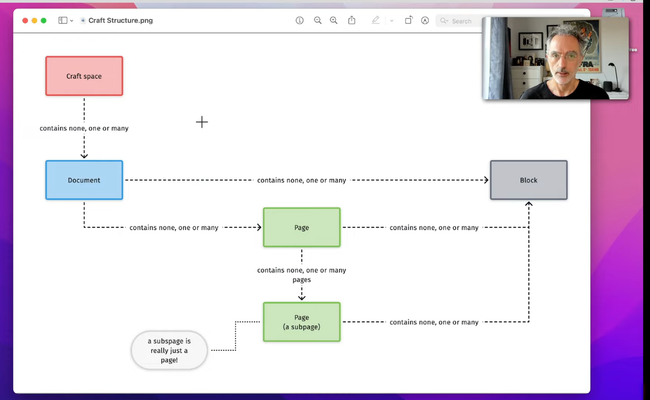Expand the sidebar view options chevron
The image size is (650, 400).
click(x=72, y=20)
